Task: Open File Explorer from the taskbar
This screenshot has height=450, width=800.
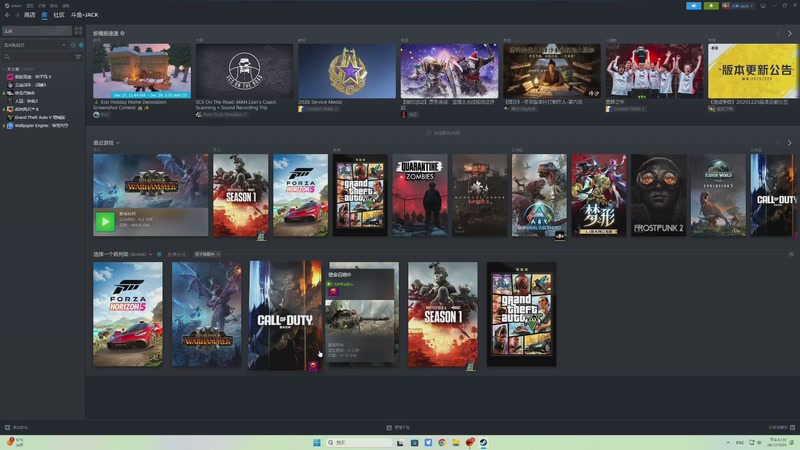Action: click(x=456, y=442)
